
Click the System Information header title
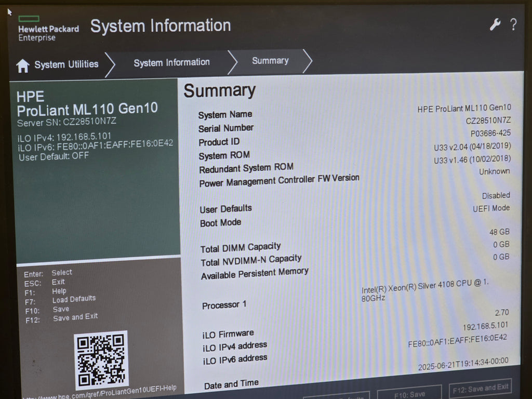click(161, 26)
